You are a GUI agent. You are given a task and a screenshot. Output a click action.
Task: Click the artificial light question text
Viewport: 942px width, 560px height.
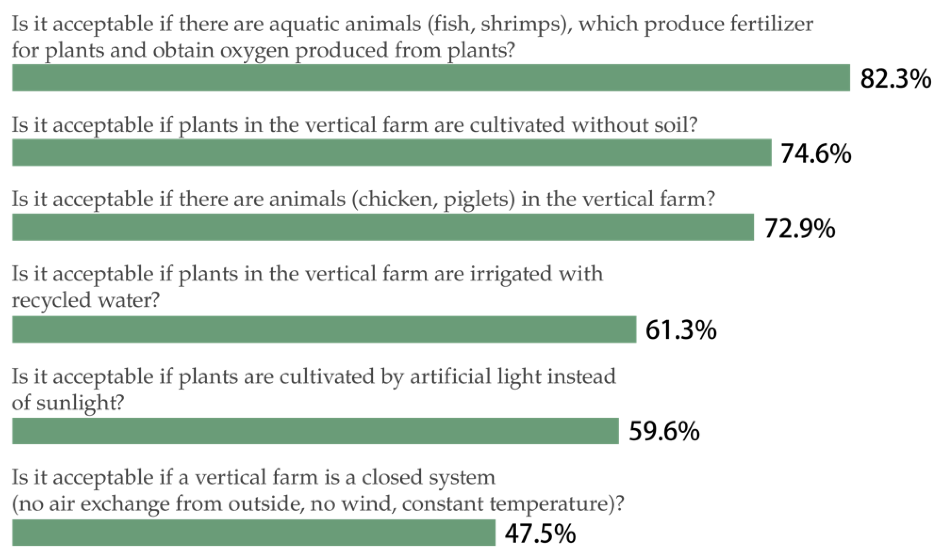pyautogui.click(x=313, y=376)
